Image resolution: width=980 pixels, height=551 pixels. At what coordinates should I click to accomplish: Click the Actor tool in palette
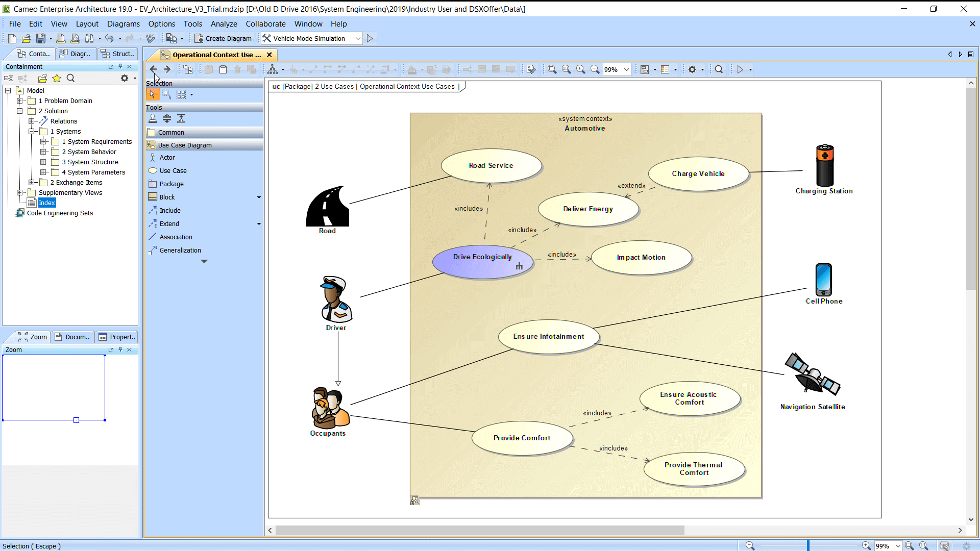coord(167,158)
